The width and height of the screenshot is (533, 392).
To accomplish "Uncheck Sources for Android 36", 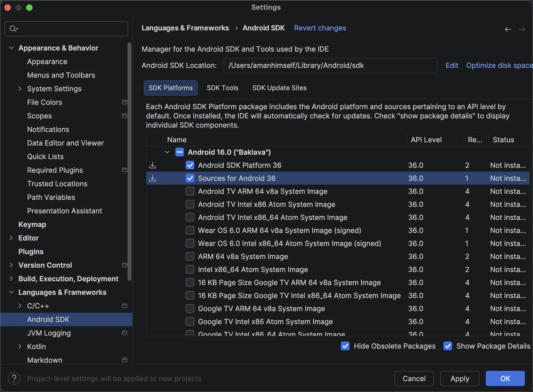I will [x=190, y=178].
